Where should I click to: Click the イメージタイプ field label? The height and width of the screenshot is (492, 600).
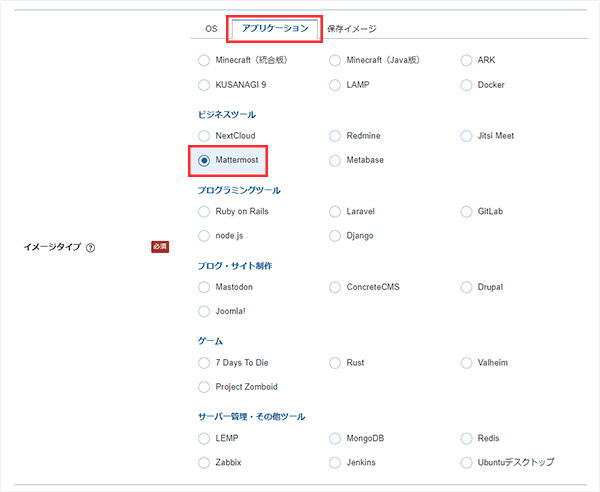coord(52,247)
